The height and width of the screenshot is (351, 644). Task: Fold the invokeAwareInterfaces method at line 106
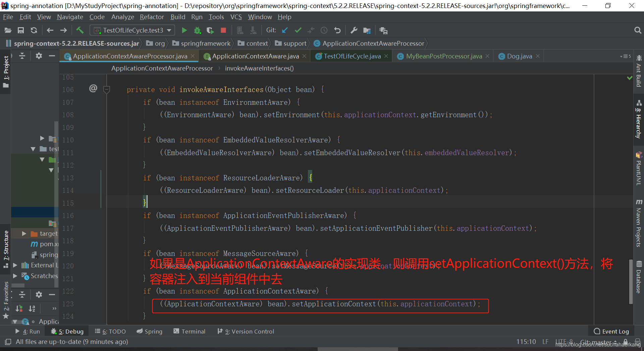click(107, 89)
